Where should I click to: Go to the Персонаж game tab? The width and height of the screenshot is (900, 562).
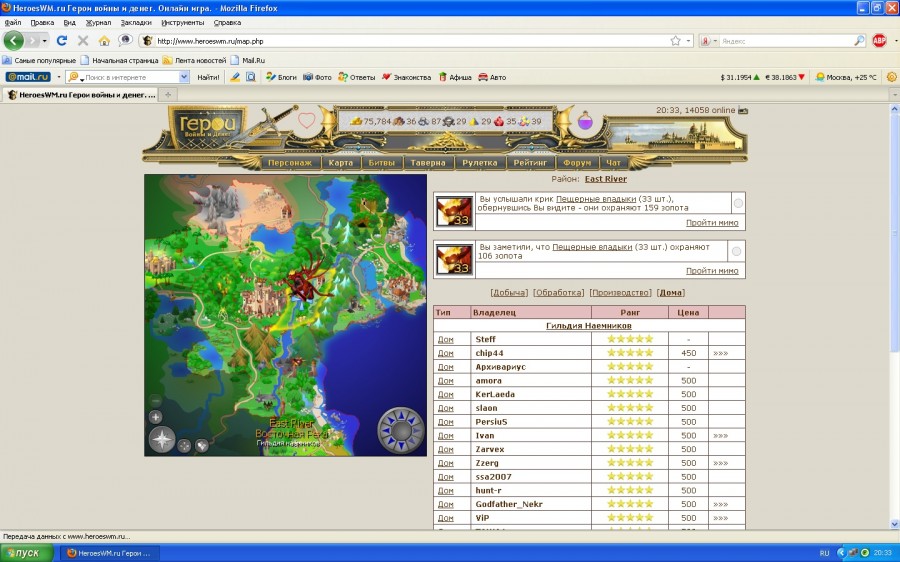(290, 162)
